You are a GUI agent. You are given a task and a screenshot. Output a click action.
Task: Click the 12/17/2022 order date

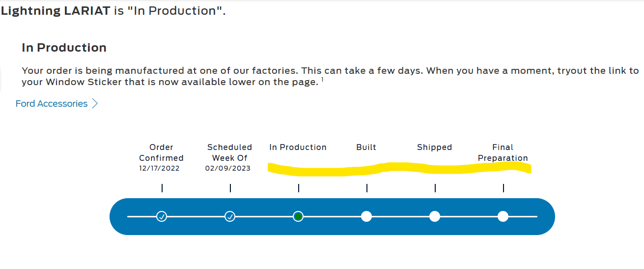click(x=159, y=169)
